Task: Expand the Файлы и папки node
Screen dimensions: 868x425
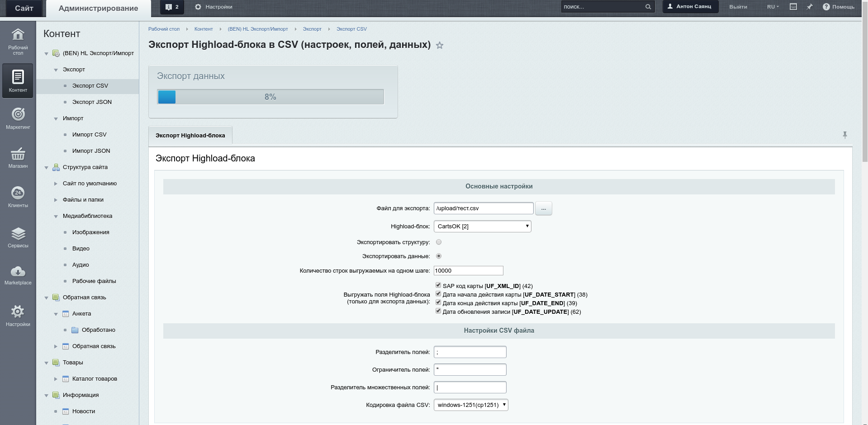Action: (56, 200)
